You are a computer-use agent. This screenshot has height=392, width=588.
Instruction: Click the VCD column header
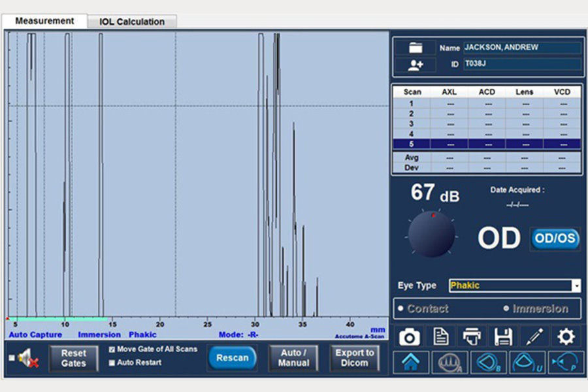click(x=562, y=92)
